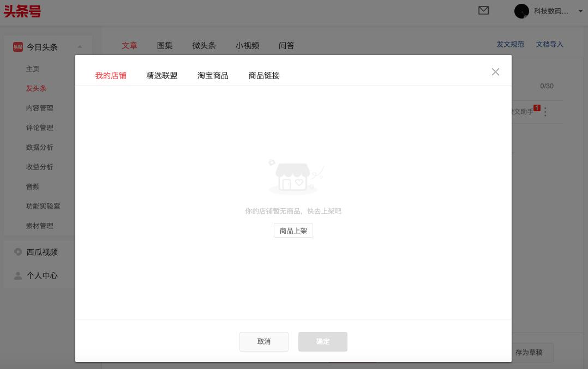Screen dimensions: 588x369
Task: Click the 商品上架 button
Action: [293, 231]
